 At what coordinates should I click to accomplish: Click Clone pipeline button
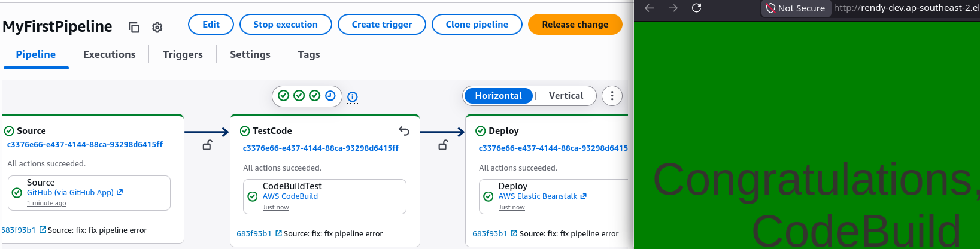(477, 25)
